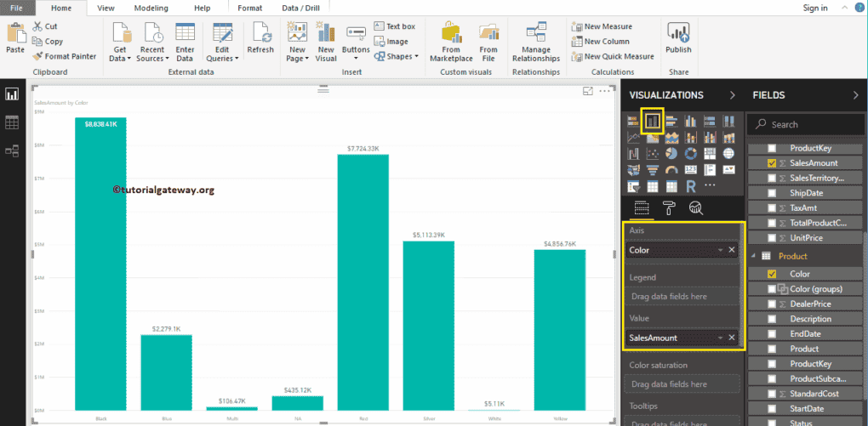Click Manage Relationships in the ribbon
The width and height of the screenshot is (868, 426).
(x=536, y=43)
